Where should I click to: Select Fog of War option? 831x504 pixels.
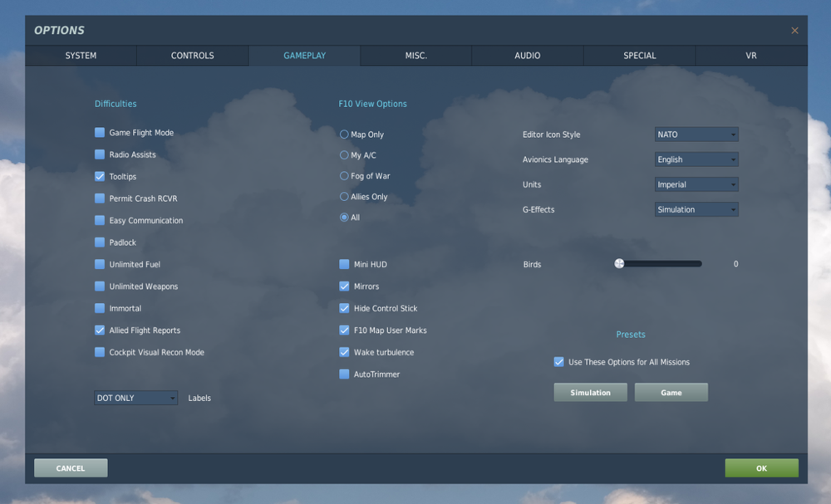click(x=344, y=176)
